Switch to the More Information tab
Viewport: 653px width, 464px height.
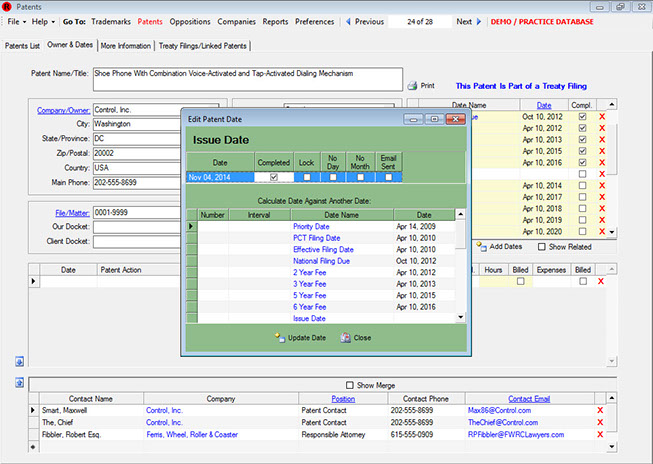click(126, 45)
